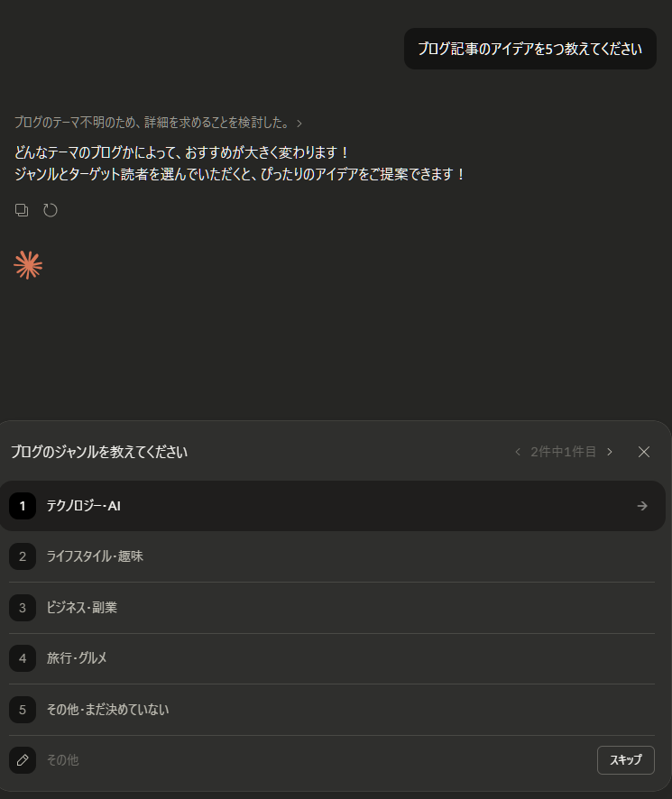Image resolution: width=672 pixels, height=799 pixels.
Task: Expand the thinking summary about ブログのテーマ
Action: [158, 123]
